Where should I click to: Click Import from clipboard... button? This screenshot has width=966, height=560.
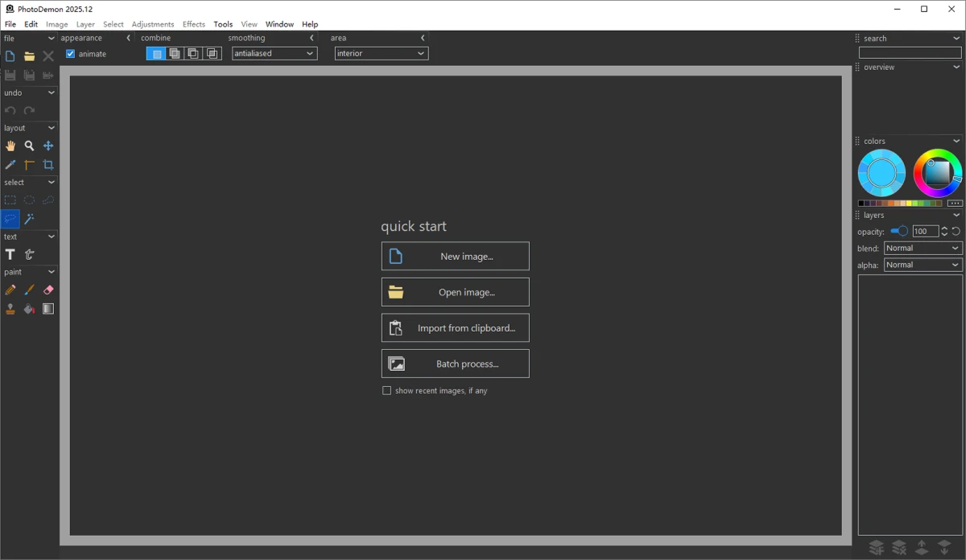tap(456, 327)
